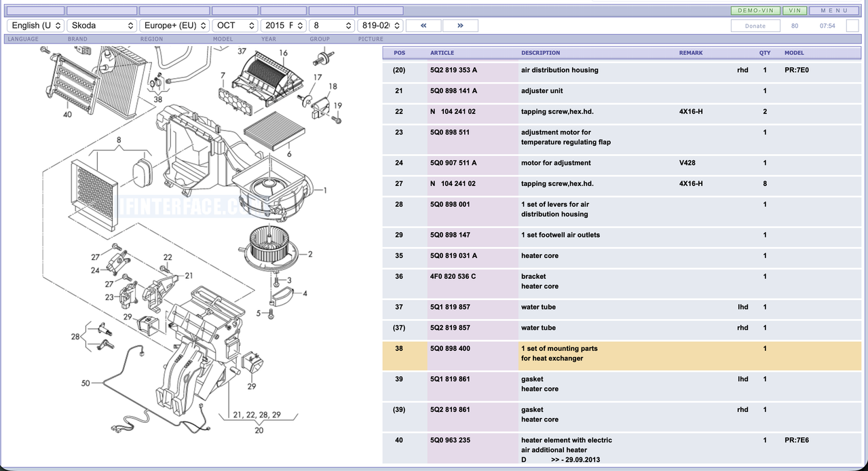Go to the previous picture with «
The image size is (868, 471).
pyautogui.click(x=423, y=26)
